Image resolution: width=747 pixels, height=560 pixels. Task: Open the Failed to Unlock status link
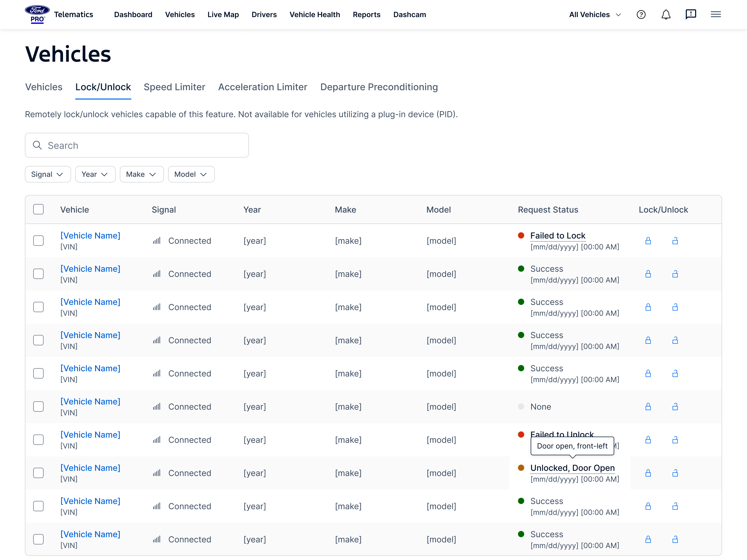(562, 435)
